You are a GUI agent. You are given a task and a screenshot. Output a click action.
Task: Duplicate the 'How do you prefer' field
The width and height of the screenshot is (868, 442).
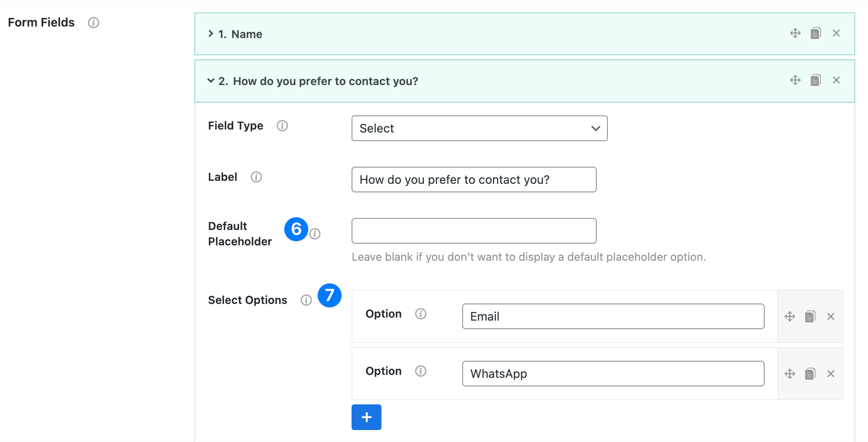[815, 80]
